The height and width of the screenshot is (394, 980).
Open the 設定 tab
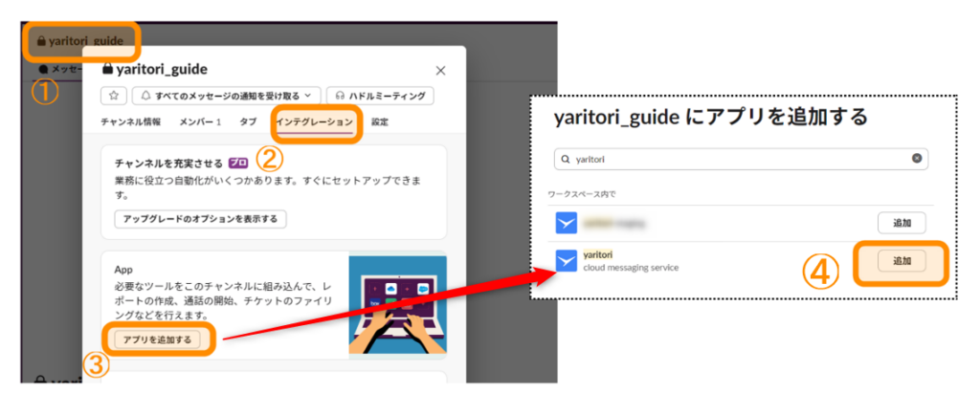380,122
